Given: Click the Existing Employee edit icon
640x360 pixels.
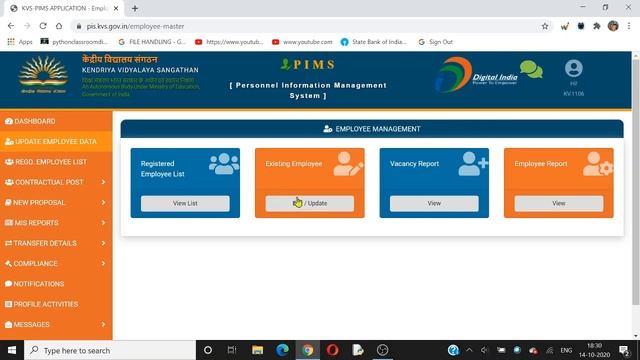Looking at the screenshot, I should [x=348, y=164].
